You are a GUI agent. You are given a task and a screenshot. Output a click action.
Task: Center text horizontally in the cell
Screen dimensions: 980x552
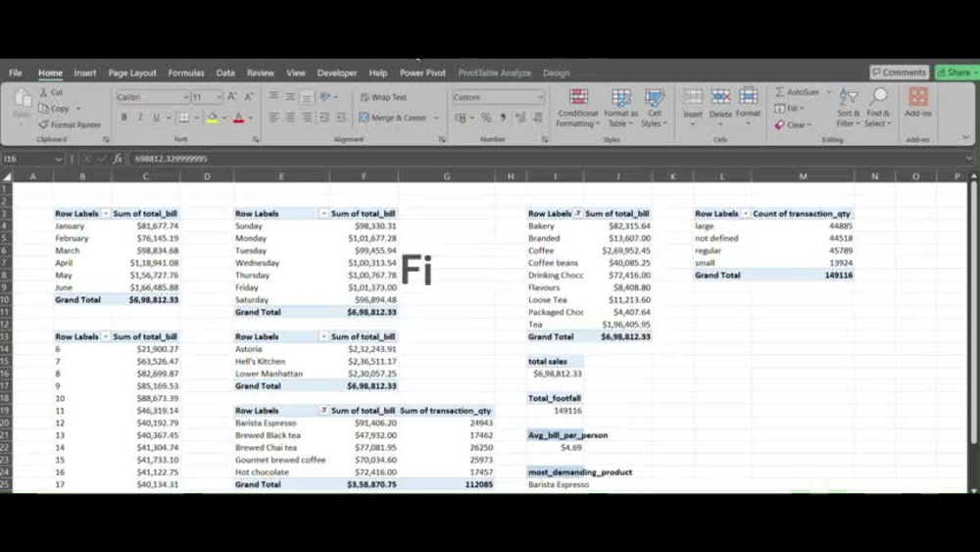290,118
